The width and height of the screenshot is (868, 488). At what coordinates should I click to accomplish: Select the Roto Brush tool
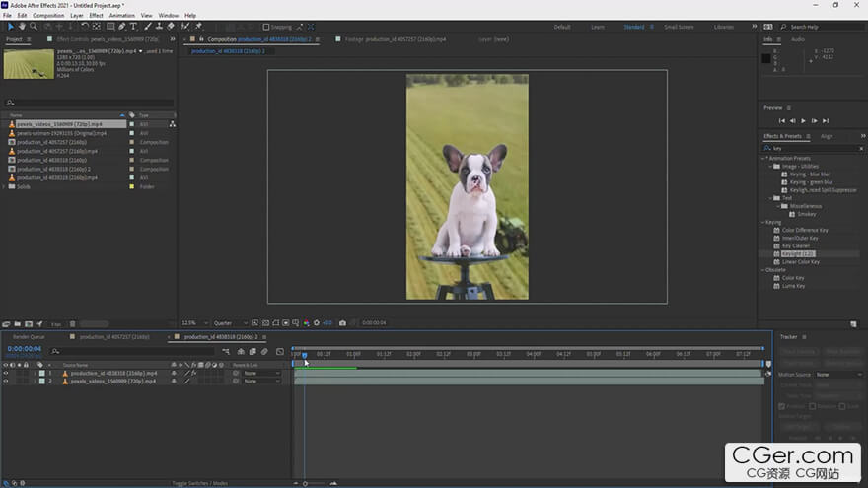pos(185,26)
